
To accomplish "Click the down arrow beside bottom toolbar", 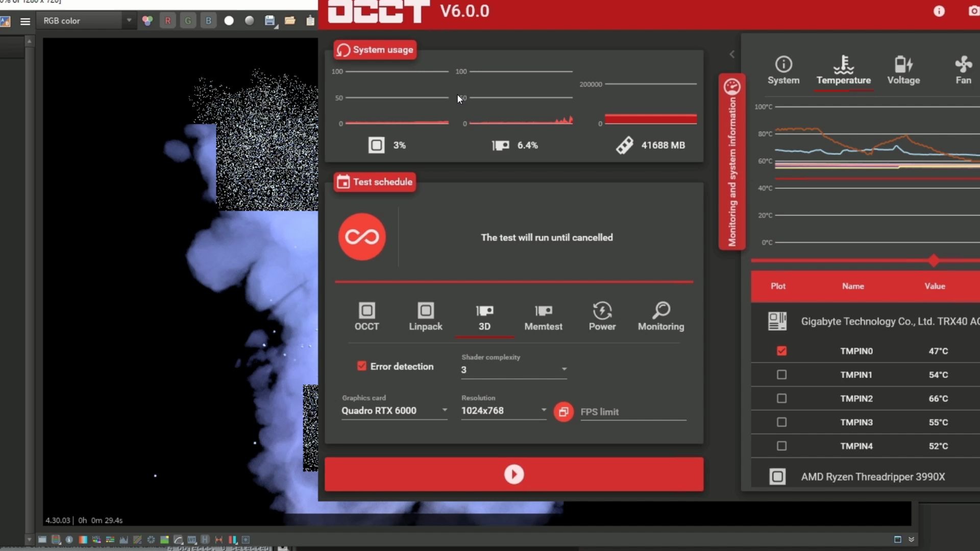I will pos(29,539).
